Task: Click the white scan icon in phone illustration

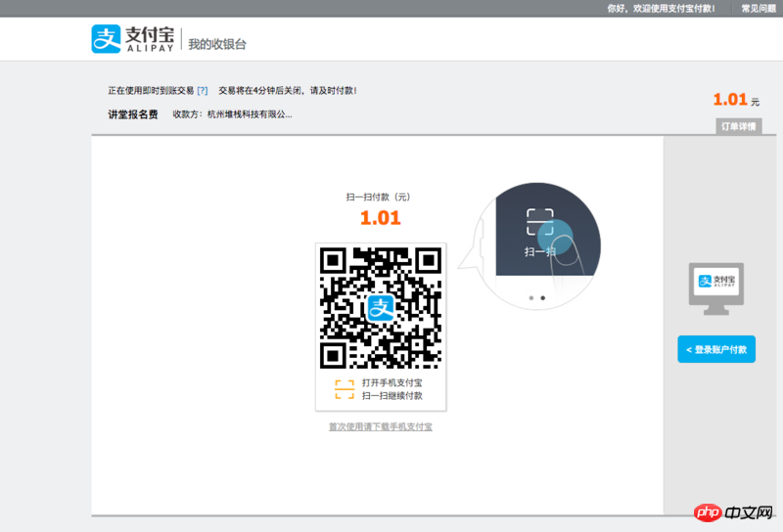Action: pos(540,222)
